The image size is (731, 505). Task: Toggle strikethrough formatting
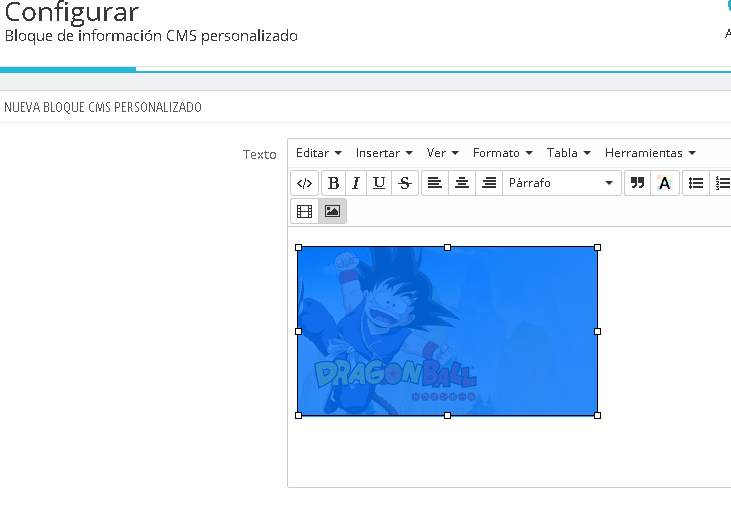(405, 183)
